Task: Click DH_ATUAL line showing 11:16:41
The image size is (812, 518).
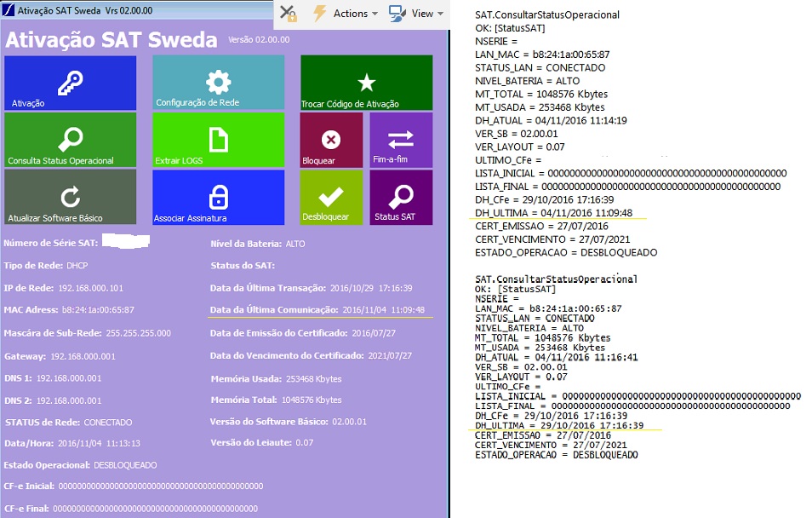Action: coord(556,357)
